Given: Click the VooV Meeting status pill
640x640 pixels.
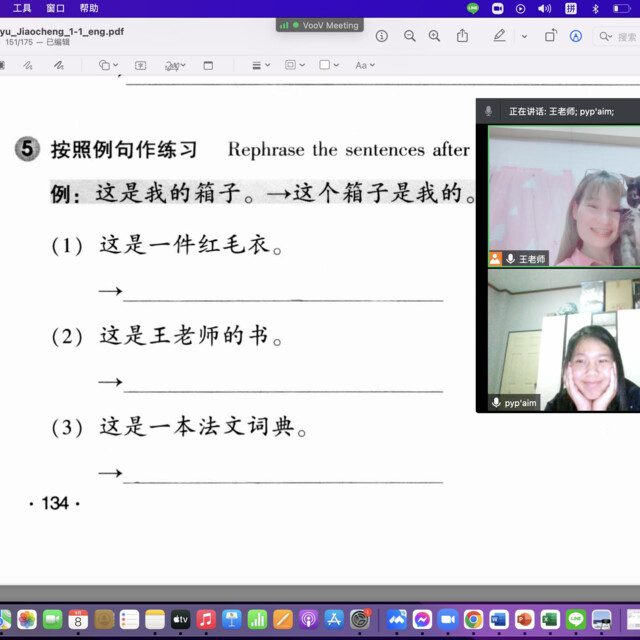Looking at the screenshot, I should [319, 25].
